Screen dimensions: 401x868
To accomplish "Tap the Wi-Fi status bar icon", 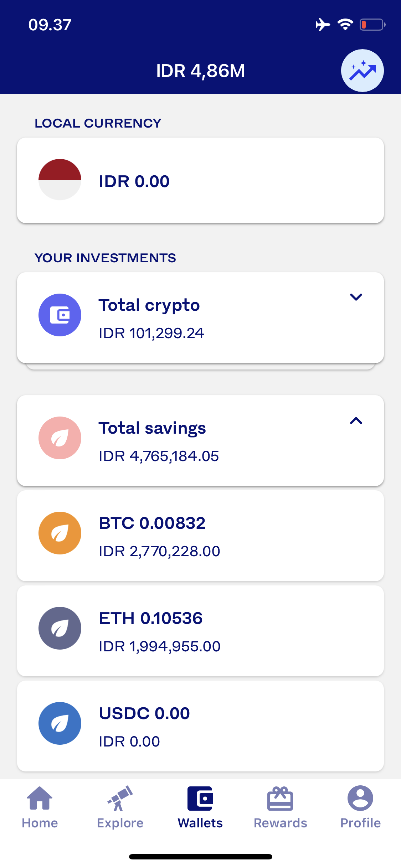I will pos(345,25).
